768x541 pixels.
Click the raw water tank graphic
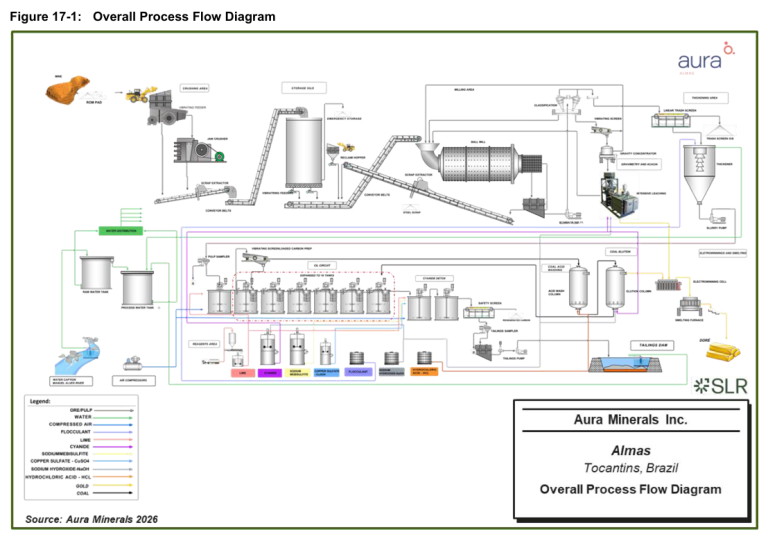[96, 273]
